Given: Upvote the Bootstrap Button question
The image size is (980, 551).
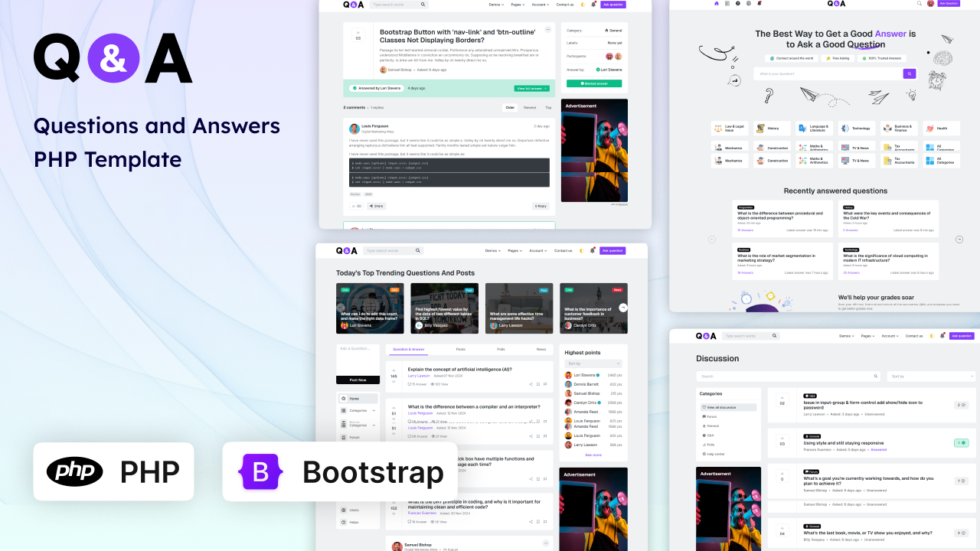Looking at the screenshot, I should coord(358,32).
